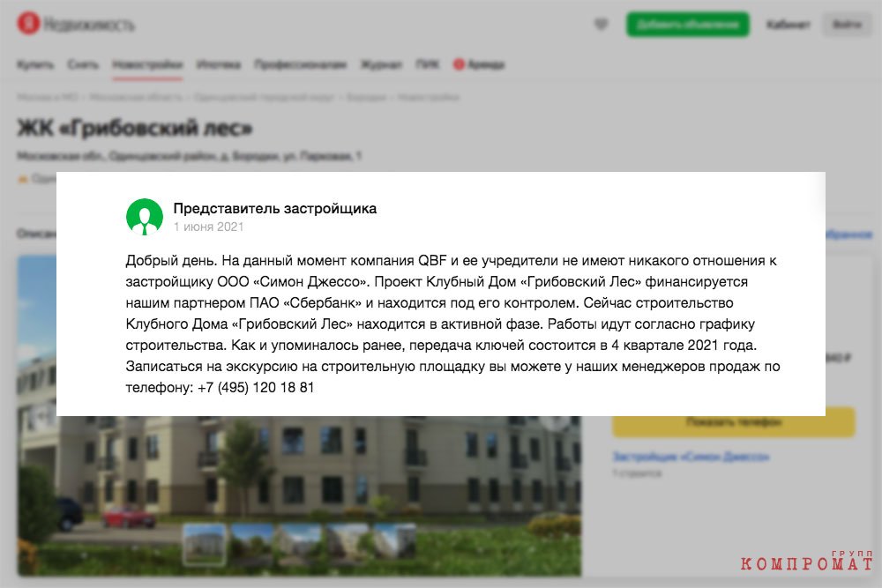Open favorites via the heart icon

pyautogui.click(x=602, y=24)
